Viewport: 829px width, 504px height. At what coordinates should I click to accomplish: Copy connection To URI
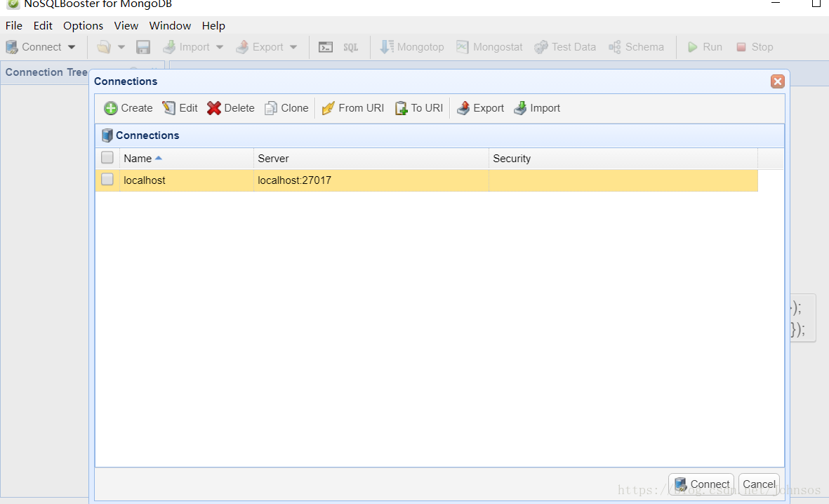click(x=419, y=108)
